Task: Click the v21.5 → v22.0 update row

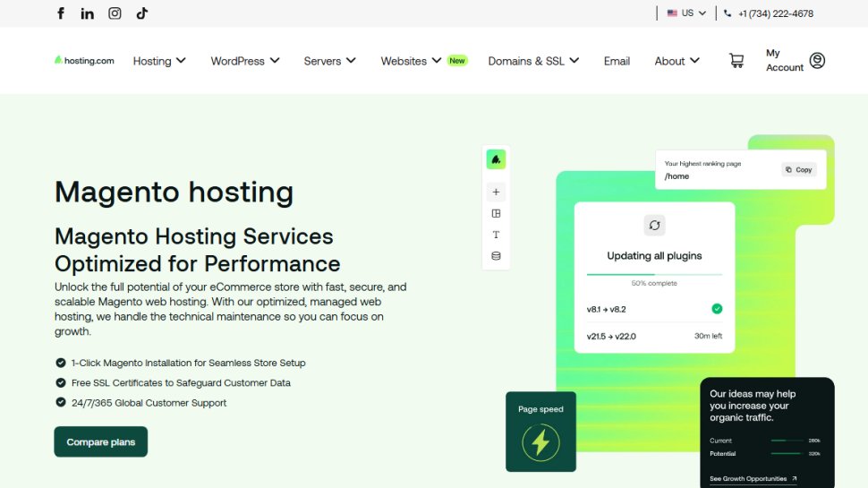Action: (654, 336)
